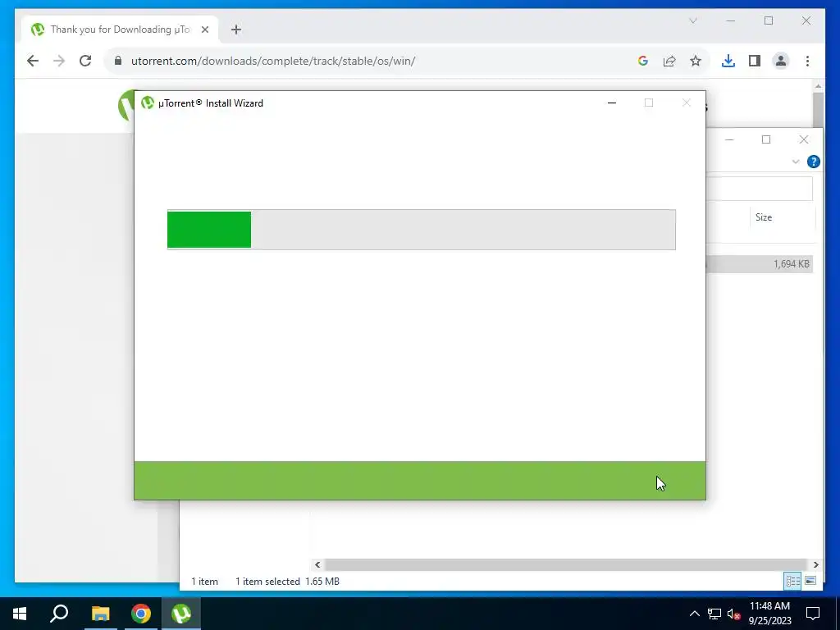
Task: Open Chrome three-dot menu
Action: coord(807,61)
